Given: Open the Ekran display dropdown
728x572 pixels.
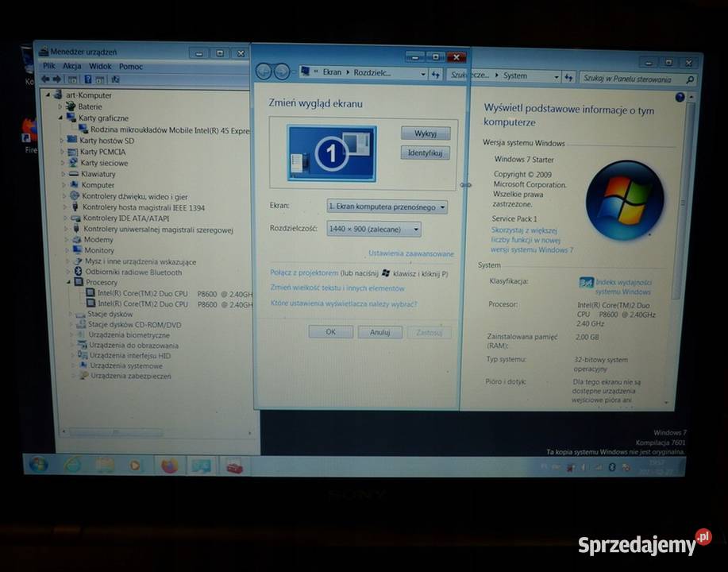Looking at the screenshot, I should [387, 207].
